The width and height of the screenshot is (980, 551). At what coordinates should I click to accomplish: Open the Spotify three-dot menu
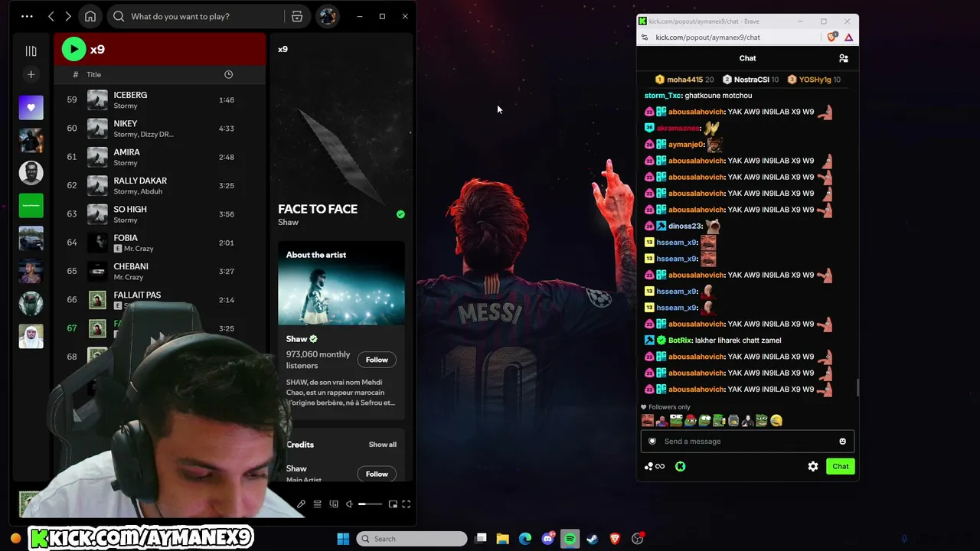click(x=27, y=16)
